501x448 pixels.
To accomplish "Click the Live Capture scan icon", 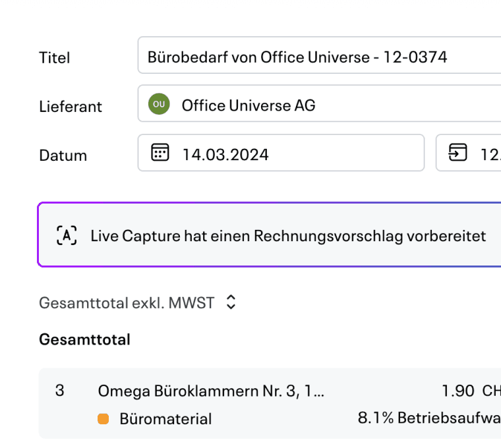I will 67,235.
